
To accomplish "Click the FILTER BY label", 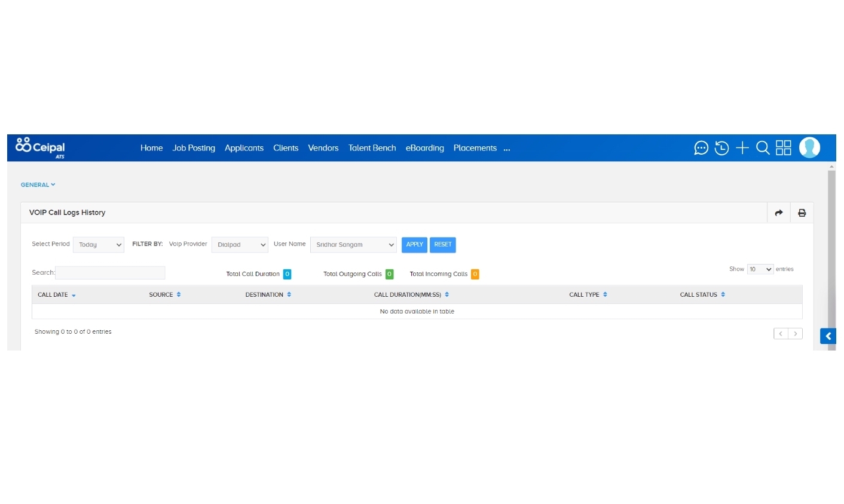I will tap(147, 244).
